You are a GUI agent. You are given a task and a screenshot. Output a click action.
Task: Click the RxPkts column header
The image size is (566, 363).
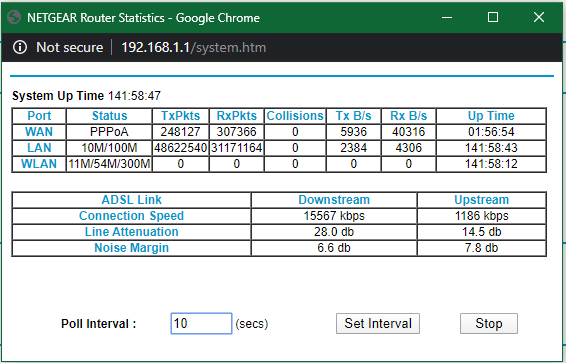(x=236, y=116)
